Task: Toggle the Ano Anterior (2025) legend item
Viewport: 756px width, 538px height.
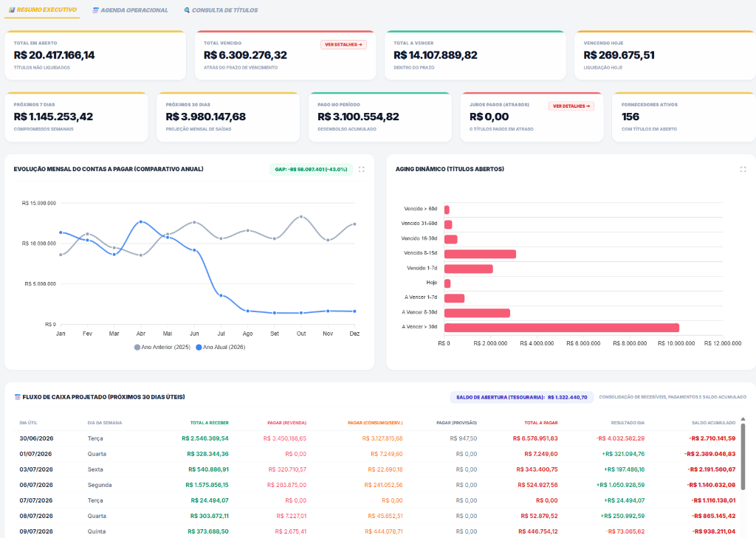Action: pos(162,347)
